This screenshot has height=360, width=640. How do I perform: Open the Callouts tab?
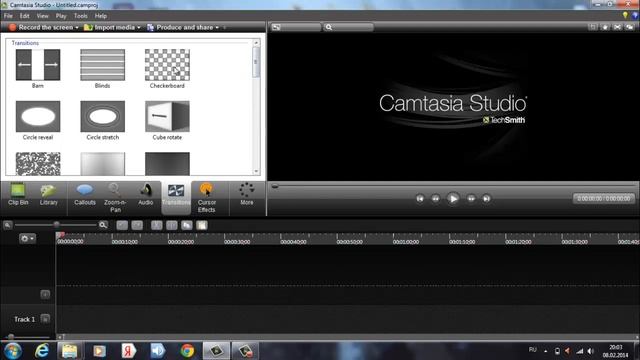tap(84, 195)
